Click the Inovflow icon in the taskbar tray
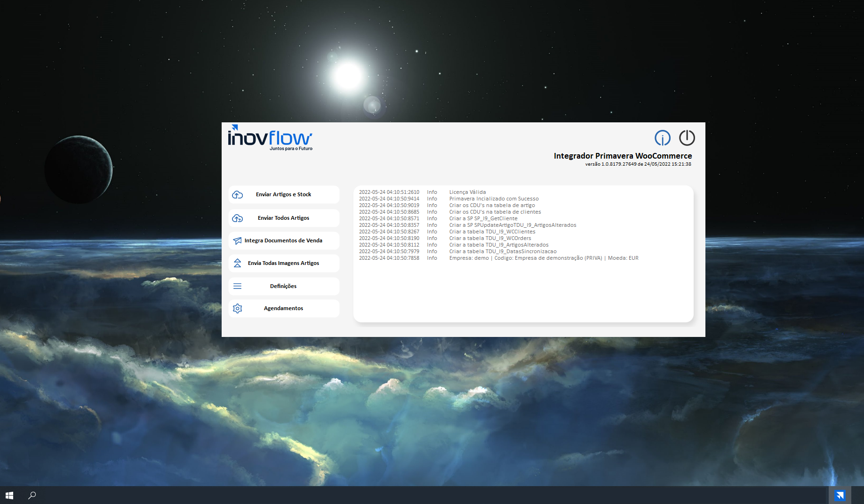864x504 pixels. 840,495
